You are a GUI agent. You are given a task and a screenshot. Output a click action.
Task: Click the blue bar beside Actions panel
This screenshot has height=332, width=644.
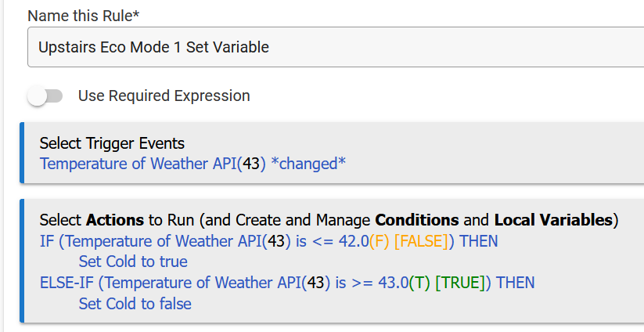pos(22,261)
